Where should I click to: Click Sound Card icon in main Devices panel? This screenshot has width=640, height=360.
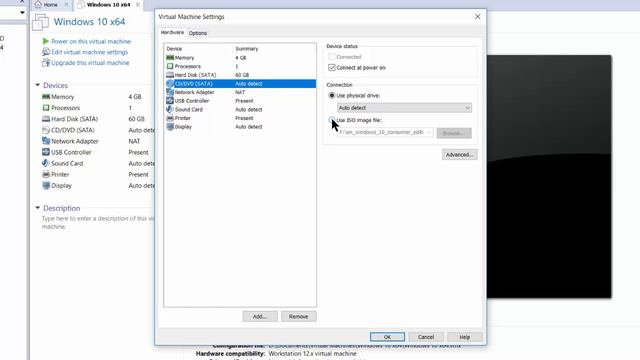point(46,163)
